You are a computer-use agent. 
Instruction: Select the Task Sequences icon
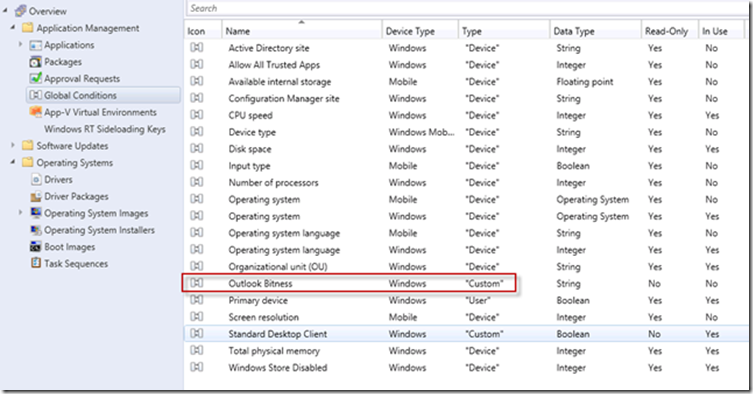[x=36, y=263]
